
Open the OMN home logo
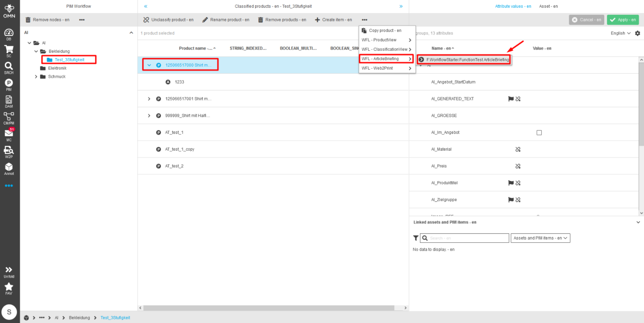tap(9, 11)
